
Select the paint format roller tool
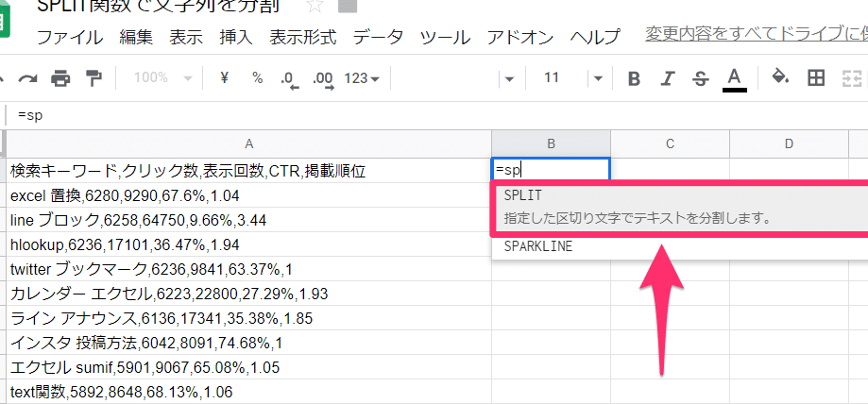coord(94,78)
